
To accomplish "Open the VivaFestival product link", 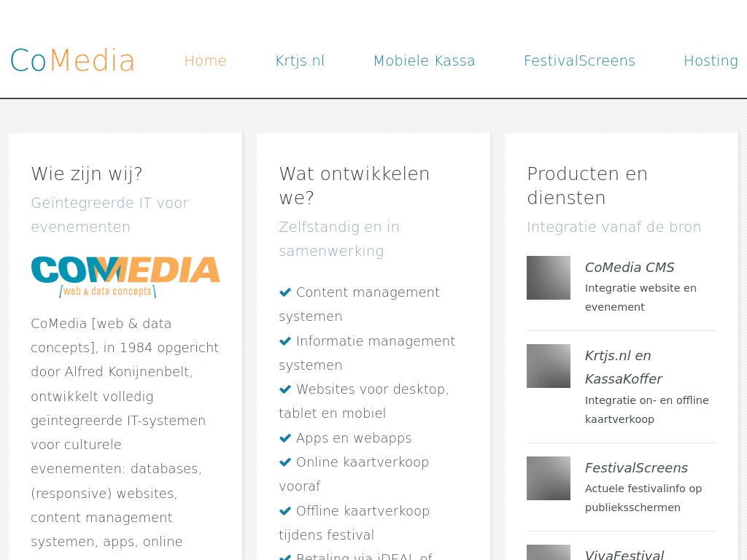I will (624, 555).
